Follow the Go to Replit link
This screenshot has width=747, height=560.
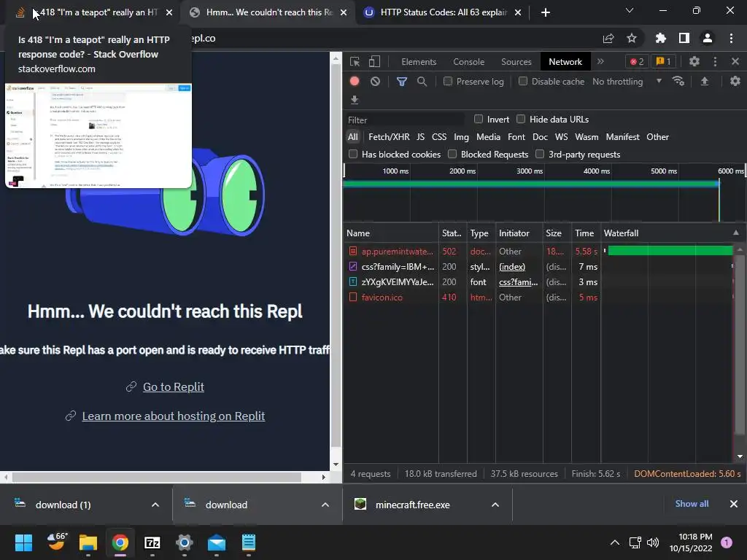coord(174,386)
